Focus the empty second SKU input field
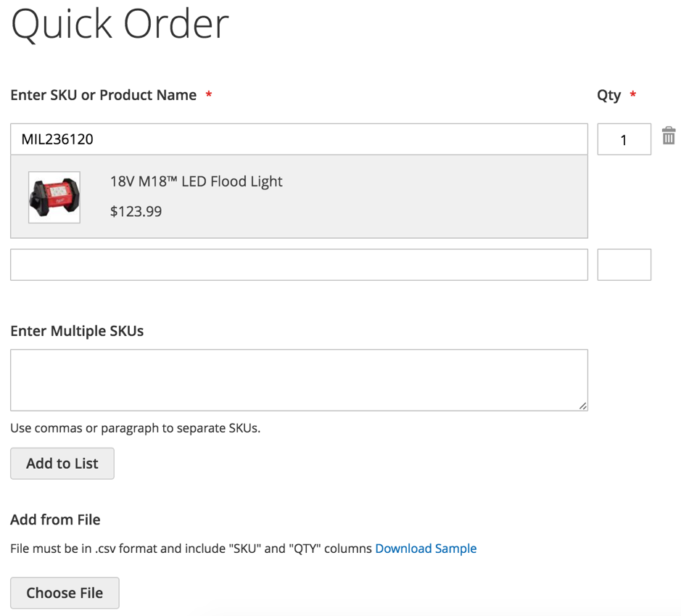The width and height of the screenshot is (681, 616). (x=299, y=265)
